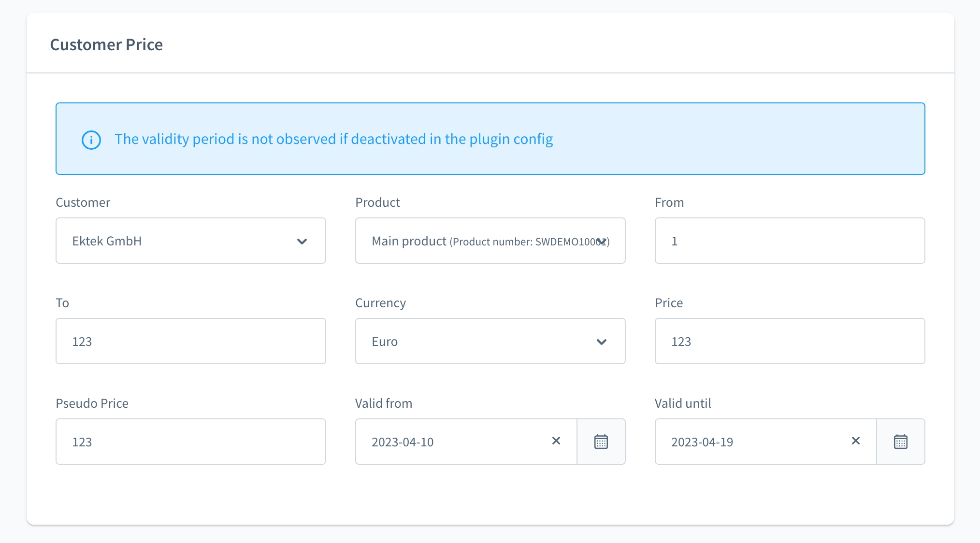Expand the Product dropdown chevron
980x543 pixels.
[601, 241]
